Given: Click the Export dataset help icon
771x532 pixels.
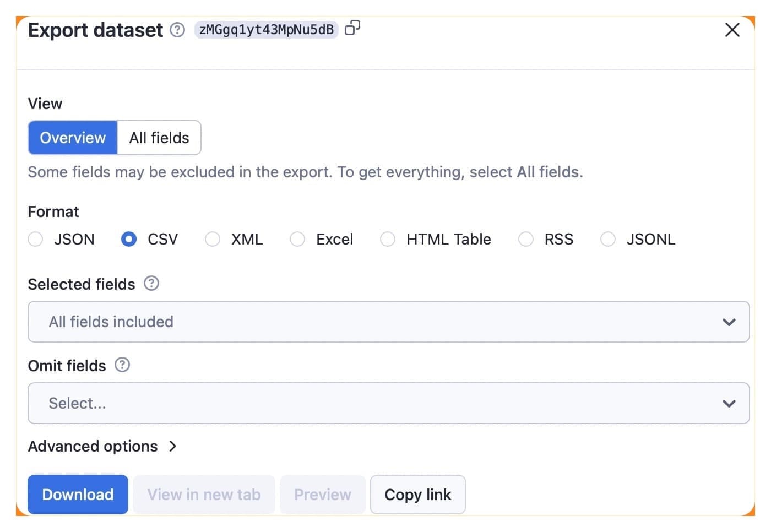Looking at the screenshot, I should pos(177,30).
